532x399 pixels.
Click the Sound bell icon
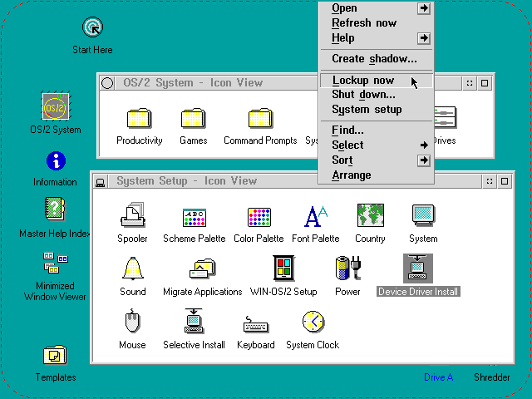click(x=133, y=268)
